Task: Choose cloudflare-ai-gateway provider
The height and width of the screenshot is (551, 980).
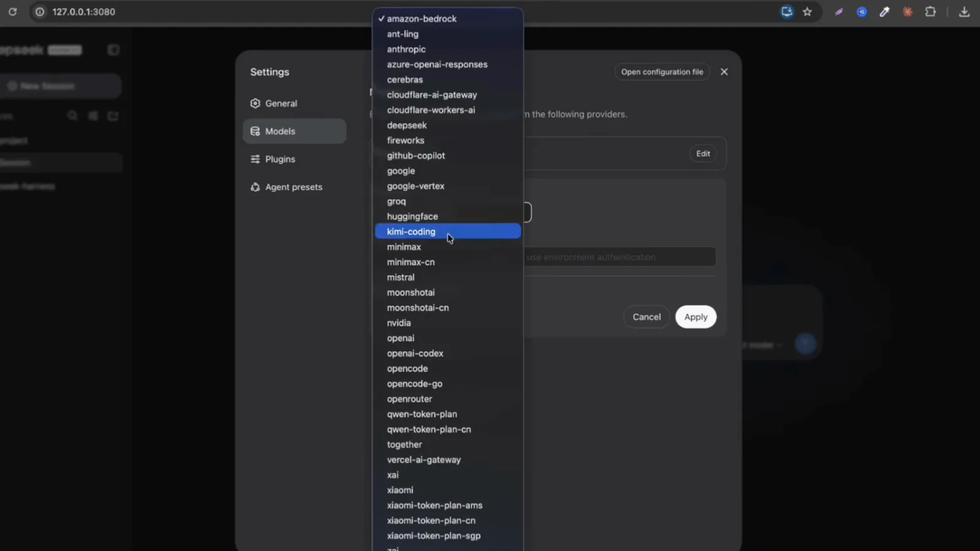Action: pos(448,95)
